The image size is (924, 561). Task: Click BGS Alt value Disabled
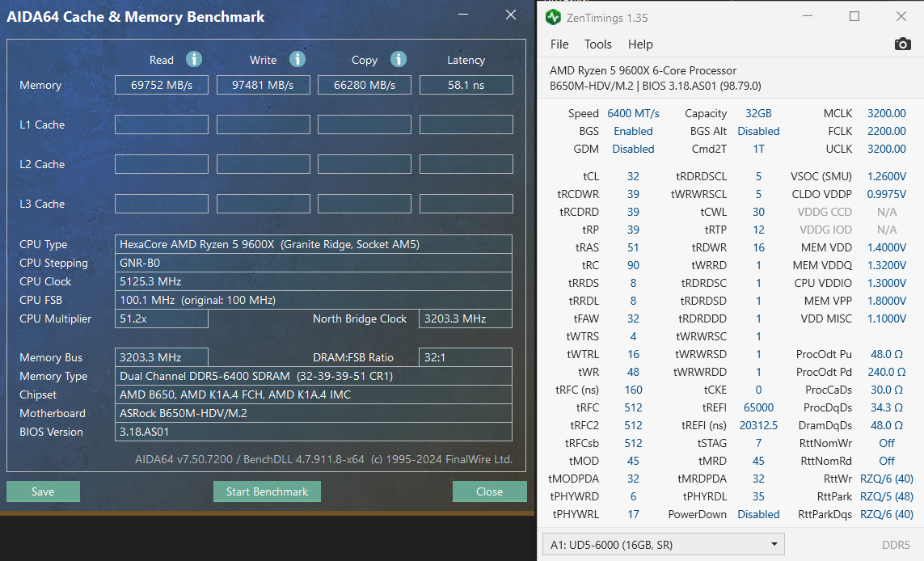click(x=758, y=131)
